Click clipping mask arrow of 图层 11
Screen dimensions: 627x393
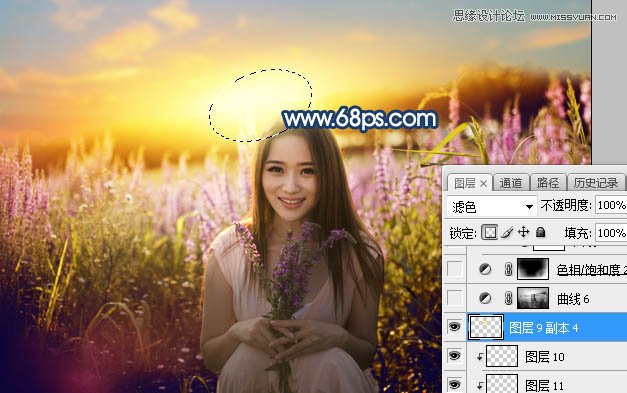480,385
